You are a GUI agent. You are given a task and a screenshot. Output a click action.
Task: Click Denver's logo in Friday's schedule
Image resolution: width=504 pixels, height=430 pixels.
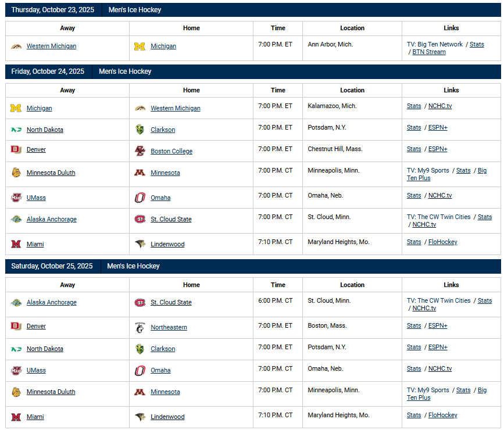pyautogui.click(x=16, y=149)
